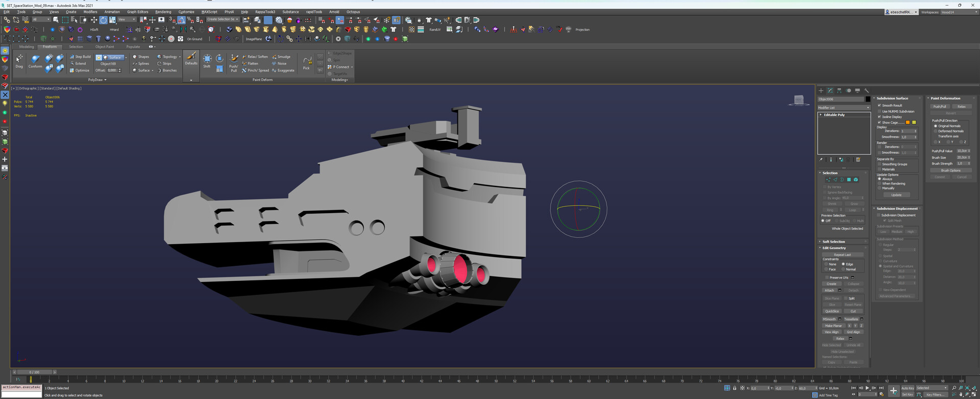Select the Exaggerate brush
The width and height of the screenshot is (980, 399).
pyautogui.click(x=283, y=71)
